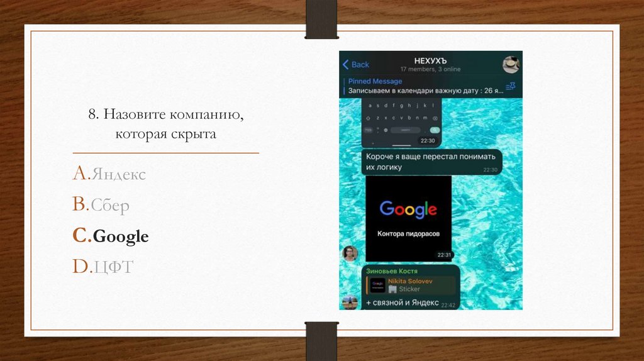Click the '17 members, 3 online' subtitle
644x361 pixels.
click(x=430, y=69)
